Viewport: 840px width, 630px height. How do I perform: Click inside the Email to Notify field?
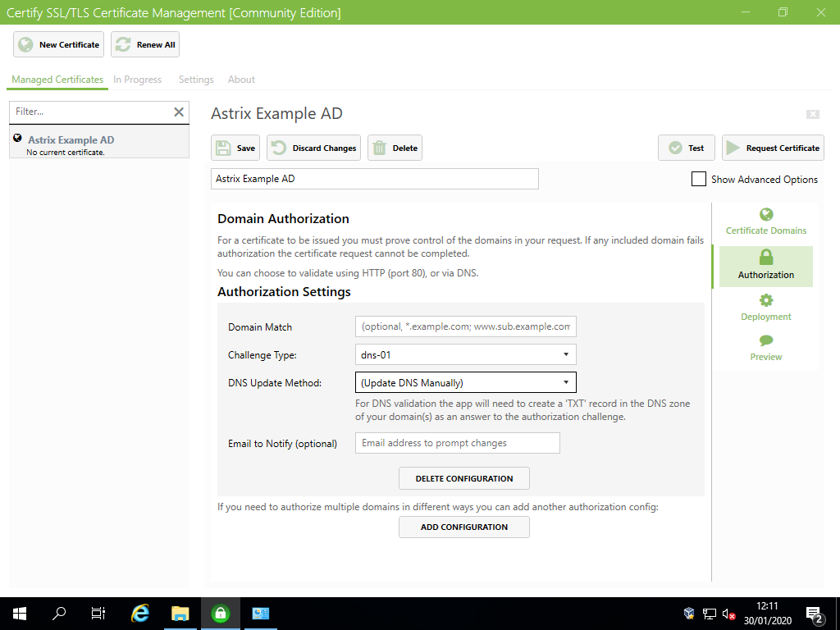[457, 443]
